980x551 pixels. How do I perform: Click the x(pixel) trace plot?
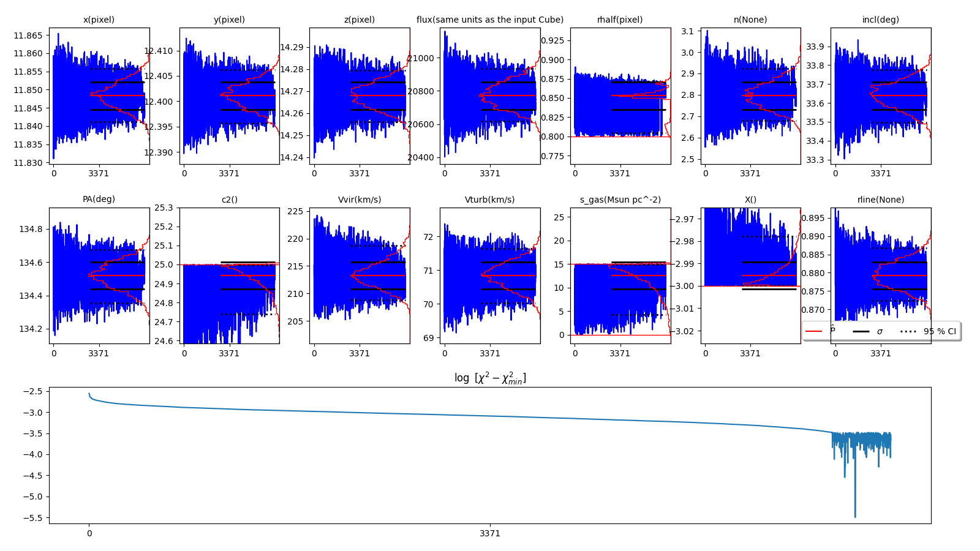click(x=99, y=96)
